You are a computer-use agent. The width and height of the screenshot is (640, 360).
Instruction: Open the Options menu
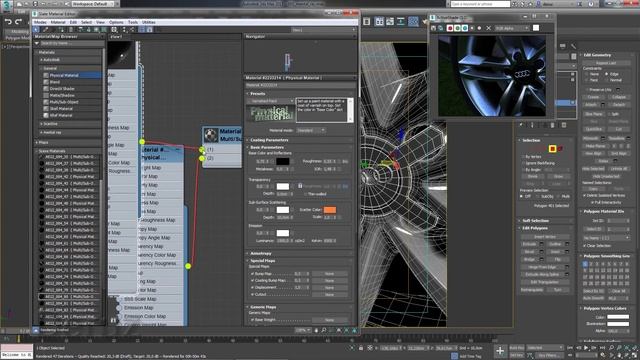[x=116, y=22]
